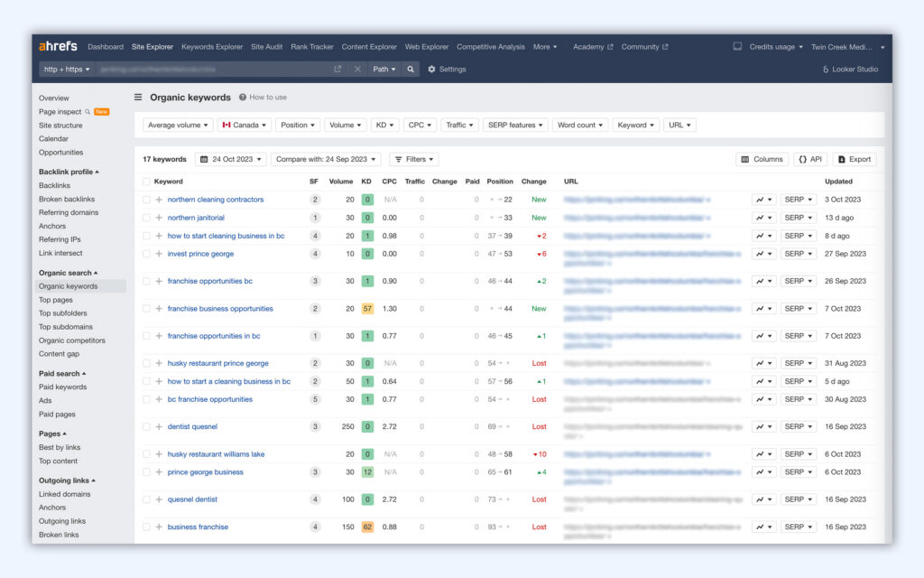Open the More menu in top navigation
This screenshot has width=924, height=578.
point(544,47)
